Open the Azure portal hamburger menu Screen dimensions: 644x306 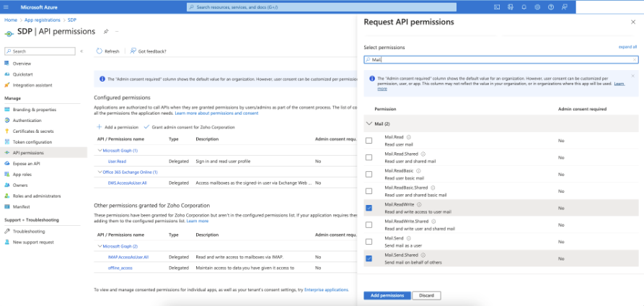coord(8,6)
